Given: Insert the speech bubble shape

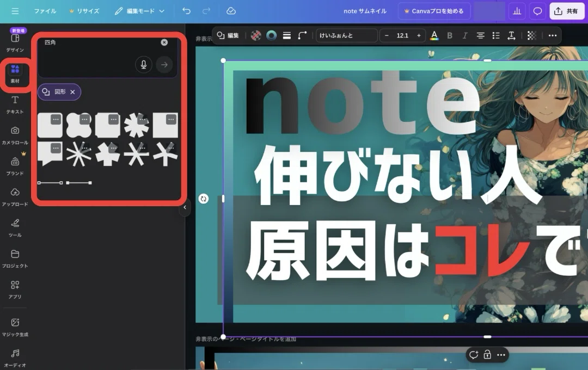Looking at the screenshot, I should 50,153.
